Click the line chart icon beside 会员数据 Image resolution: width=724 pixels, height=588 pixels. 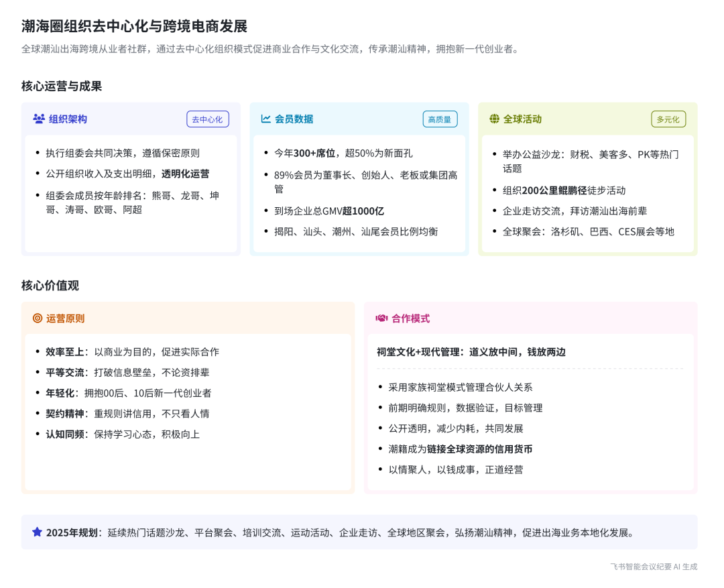(265, 119)
